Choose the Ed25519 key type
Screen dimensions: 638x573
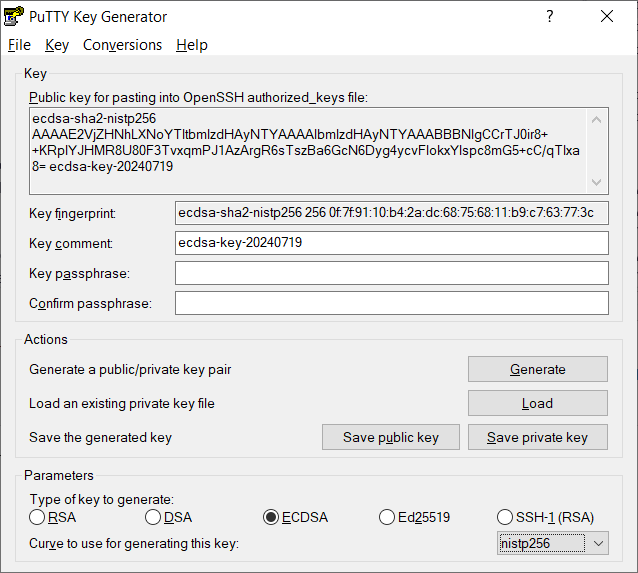pyautogui.click(x=388, y=517)
